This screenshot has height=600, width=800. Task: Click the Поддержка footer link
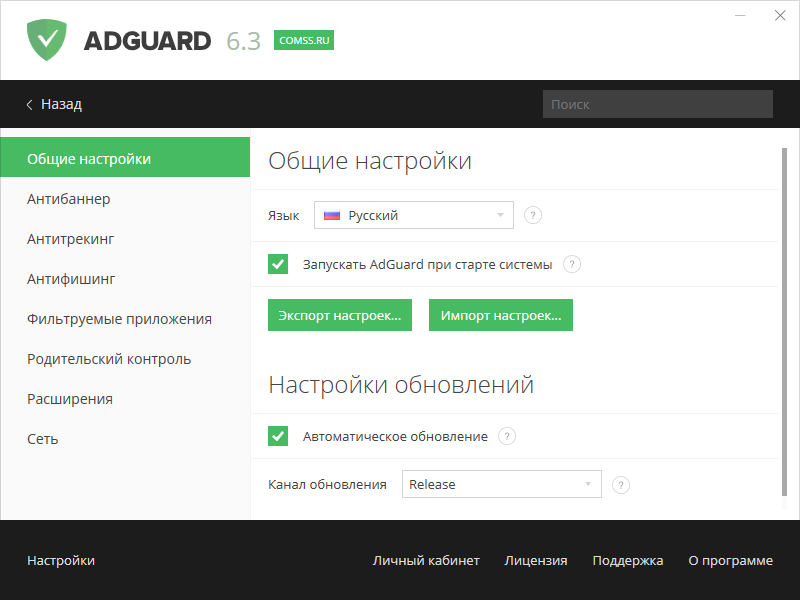(x=628, y=561)
